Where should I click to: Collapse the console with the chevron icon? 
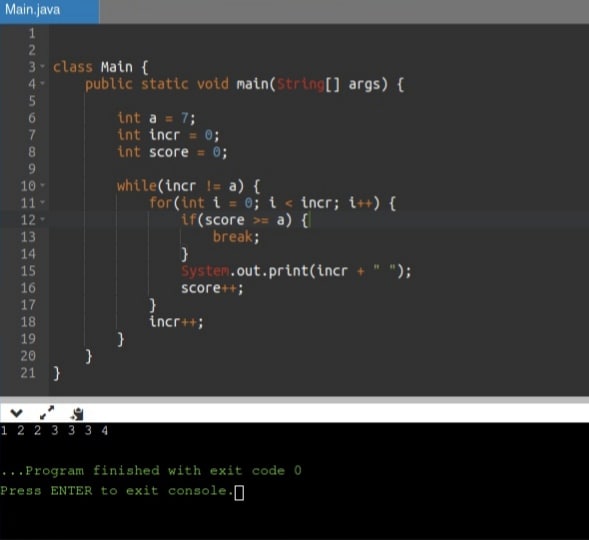click(x=17, y=413)
